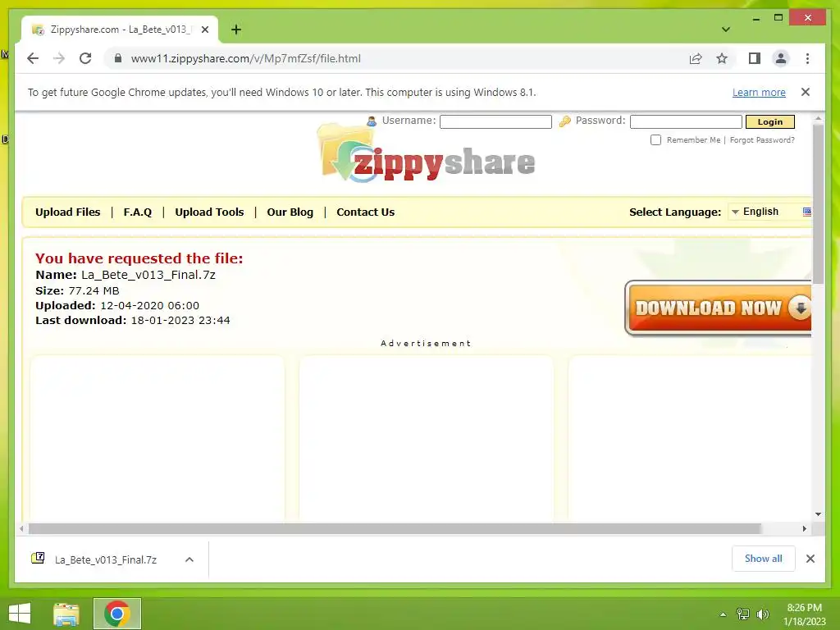Click the address bar URL text
The height and width of the screenshot is (630, 840).
[245, 58]
